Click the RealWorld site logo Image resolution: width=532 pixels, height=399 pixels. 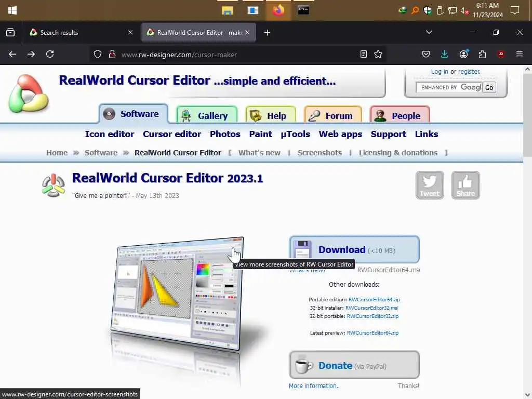[29, 94]
